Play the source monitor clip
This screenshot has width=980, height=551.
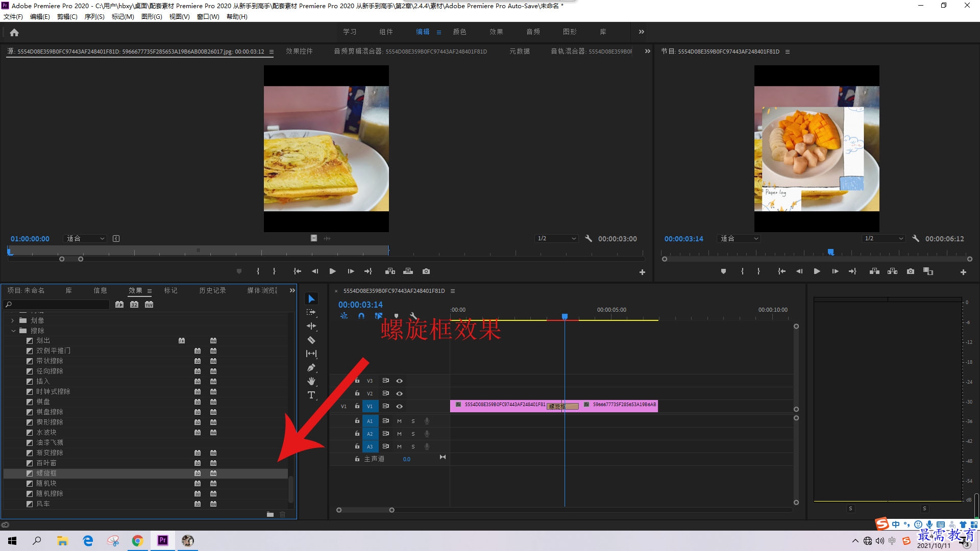[332, 271]
